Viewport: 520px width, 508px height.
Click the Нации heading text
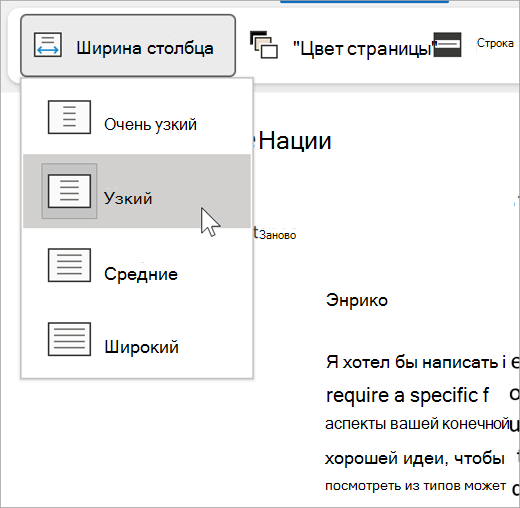coord(295,141)
